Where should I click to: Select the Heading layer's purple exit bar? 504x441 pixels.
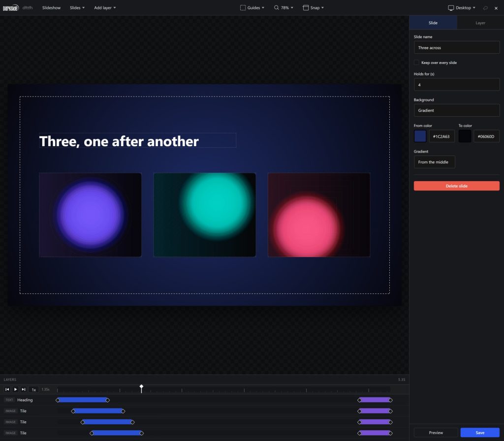tap(375, 400)
